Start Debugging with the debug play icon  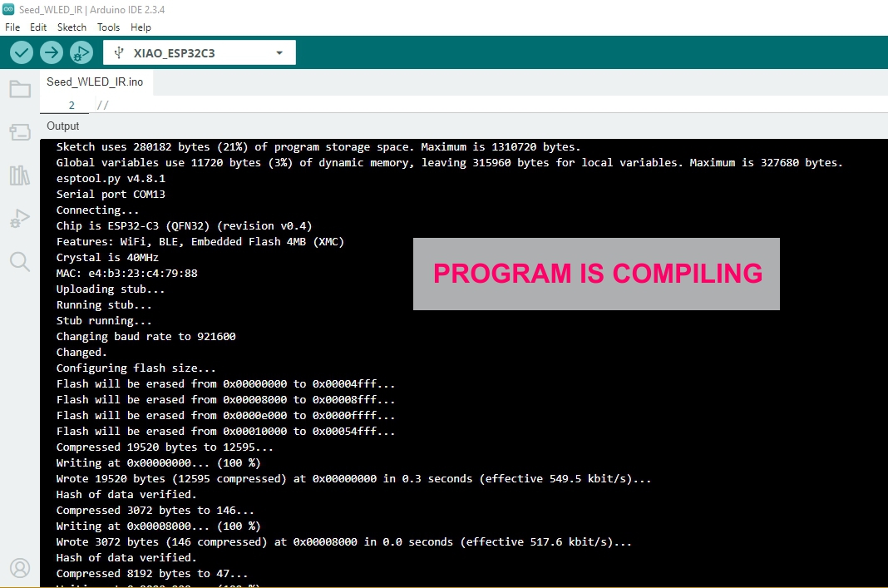81,52
